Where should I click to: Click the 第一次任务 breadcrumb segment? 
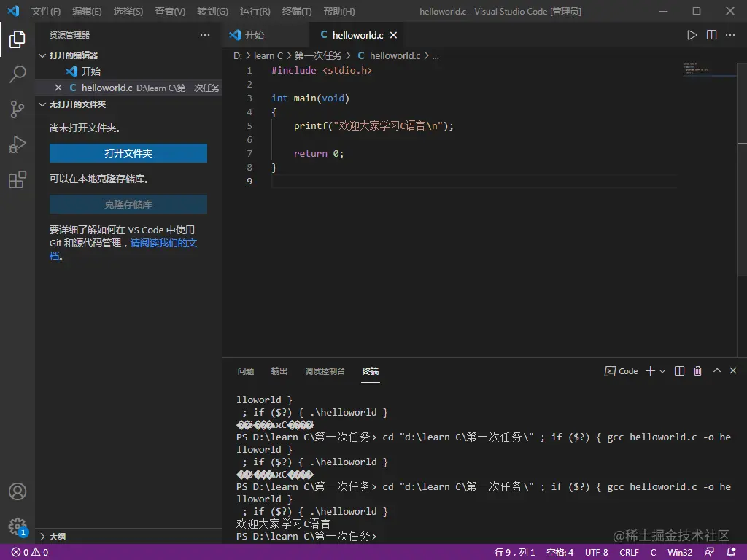(318, 55)
